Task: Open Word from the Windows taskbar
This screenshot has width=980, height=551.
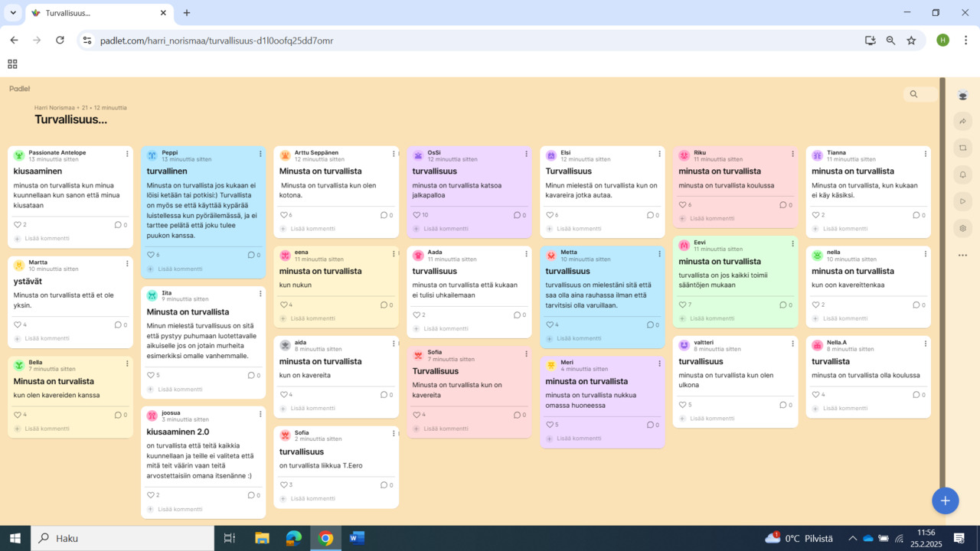Action: tap(357, 538)
